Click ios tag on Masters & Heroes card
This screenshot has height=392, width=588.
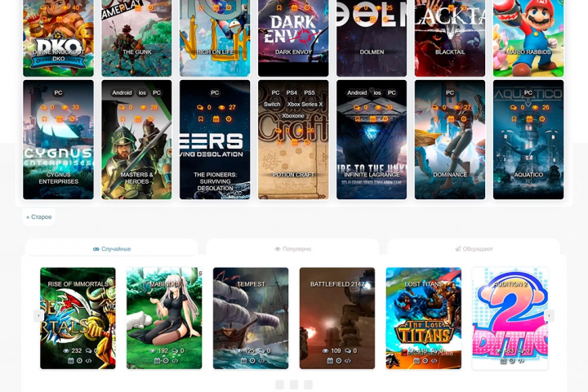click(142, 92)
